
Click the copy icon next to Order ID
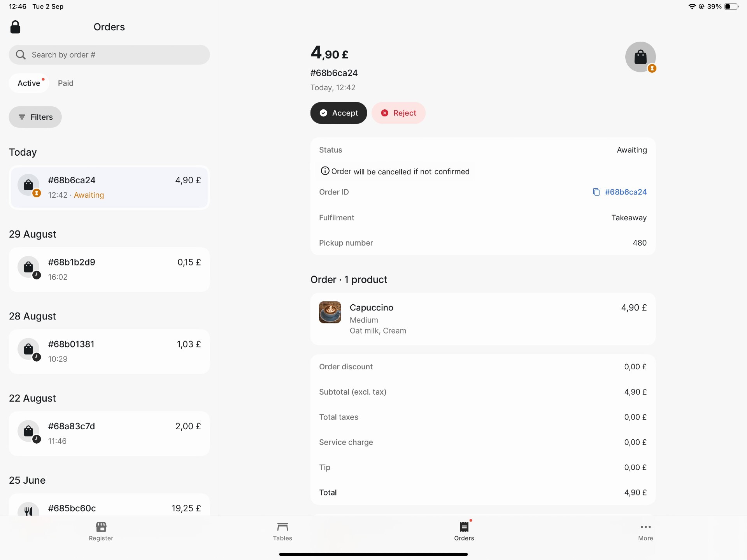click(596, 192)
